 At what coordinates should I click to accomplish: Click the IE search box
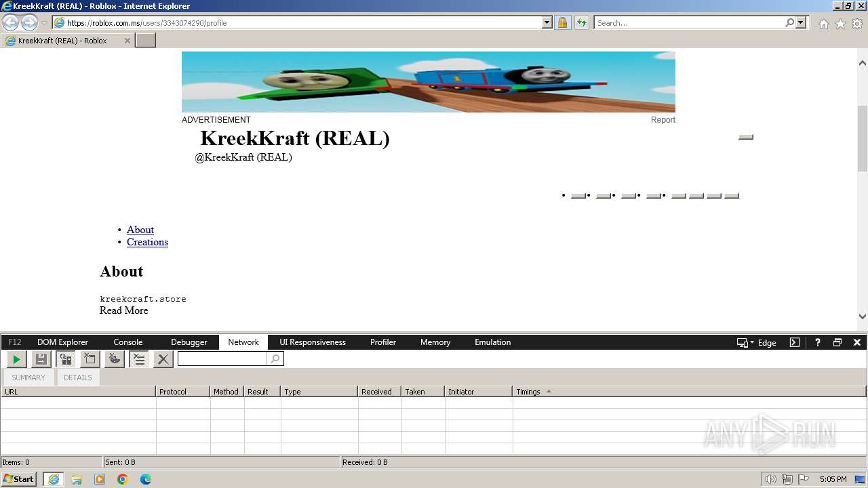click(688, 22)
